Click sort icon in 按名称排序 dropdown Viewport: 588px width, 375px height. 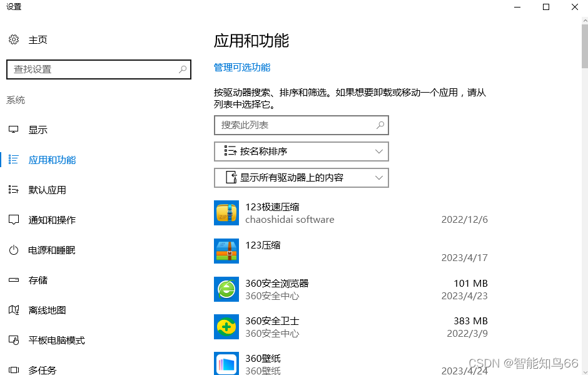click(230, 151)
